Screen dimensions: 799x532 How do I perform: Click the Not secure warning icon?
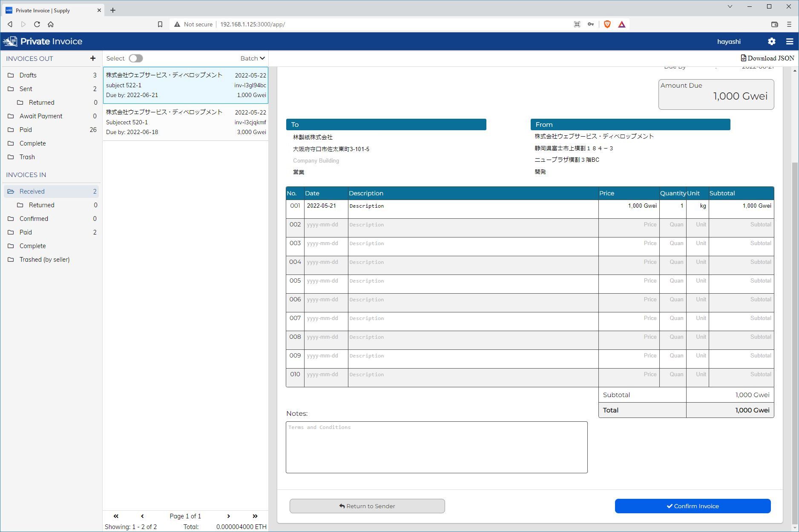(177, 24)
